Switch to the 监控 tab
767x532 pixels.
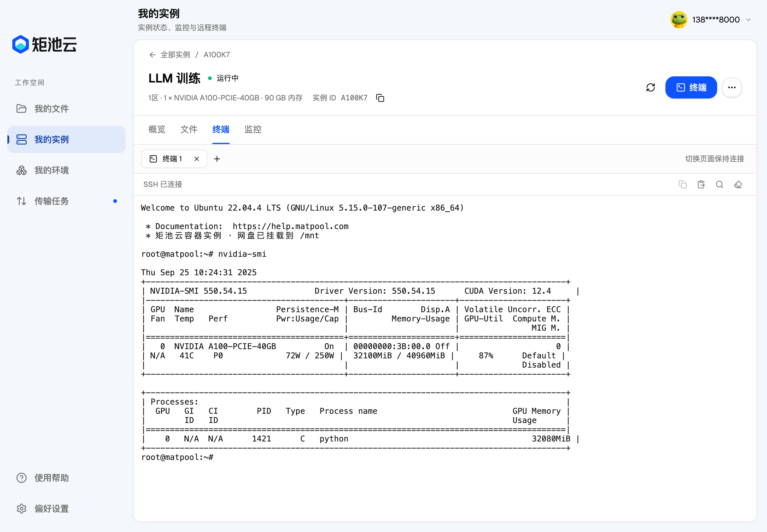(253, 129)
